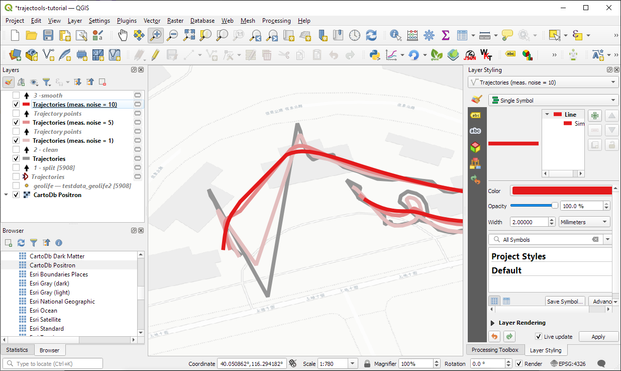The height and width of the screenshot is (371, 621).
Task: Click the filter legend icon in Layers panel
Action: tap(46, 82)
